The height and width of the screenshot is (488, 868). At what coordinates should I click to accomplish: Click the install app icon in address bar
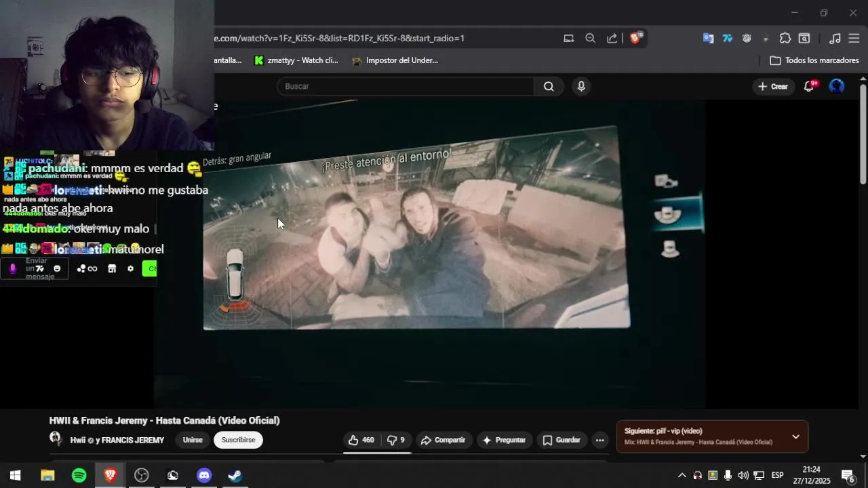click(x=569, y=38)
